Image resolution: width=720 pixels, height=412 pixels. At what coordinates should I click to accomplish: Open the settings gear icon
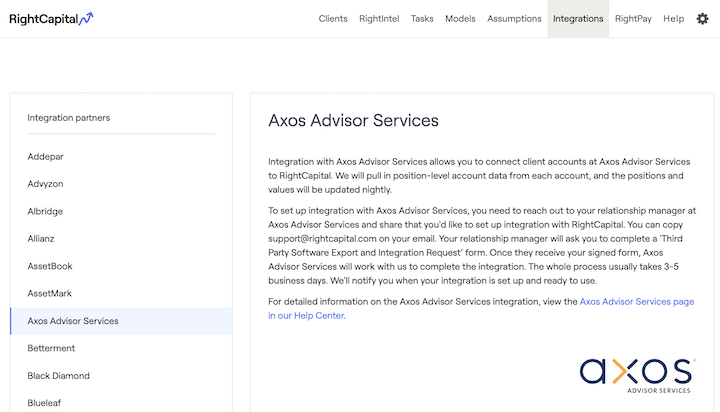[702, 18]
